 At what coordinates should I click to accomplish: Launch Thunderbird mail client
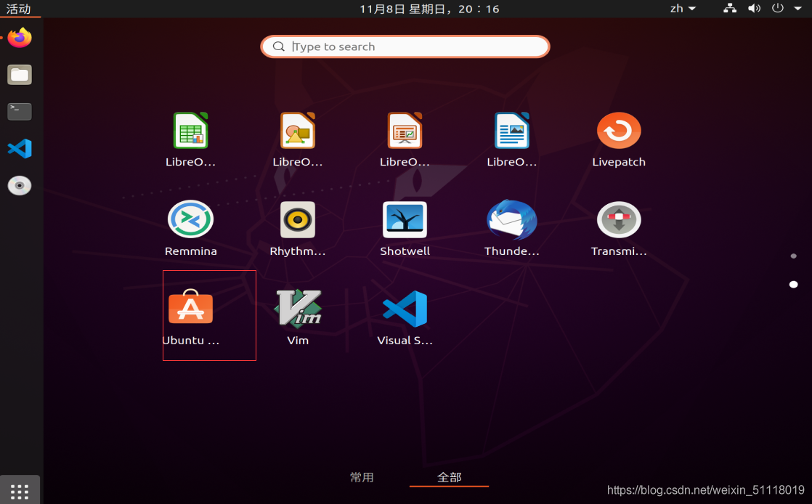(x=511, y=219)
